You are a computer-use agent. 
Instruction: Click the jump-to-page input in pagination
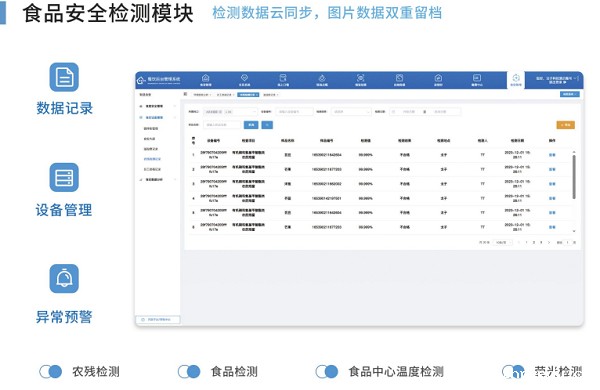tap(567, 242)
